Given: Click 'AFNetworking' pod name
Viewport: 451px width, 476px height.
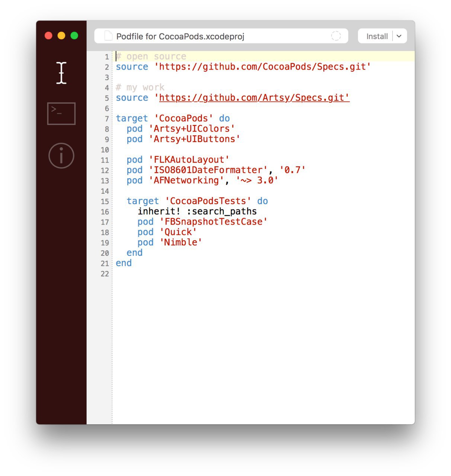Looking at the screenshot, I should coord(186,180).
